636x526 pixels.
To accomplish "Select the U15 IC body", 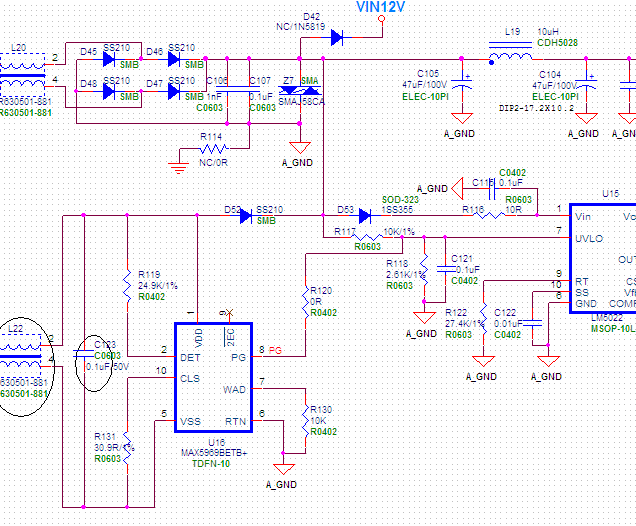I will click(603, 258).
